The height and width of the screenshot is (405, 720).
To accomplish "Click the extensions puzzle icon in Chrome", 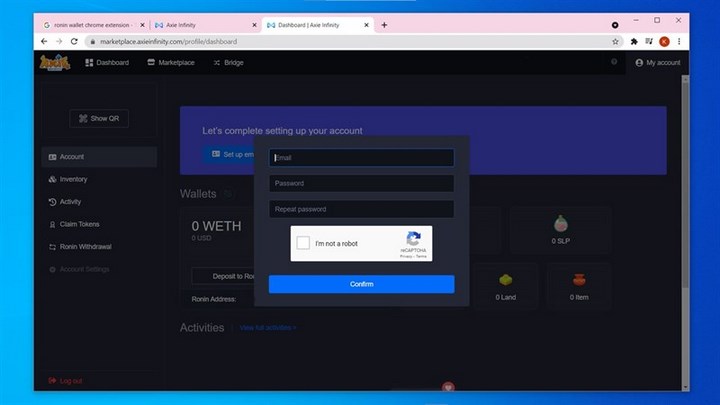I will [634, 41].
